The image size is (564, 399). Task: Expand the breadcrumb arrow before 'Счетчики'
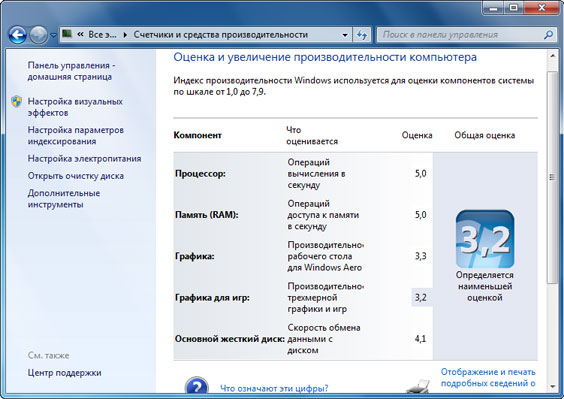(125, 35)
